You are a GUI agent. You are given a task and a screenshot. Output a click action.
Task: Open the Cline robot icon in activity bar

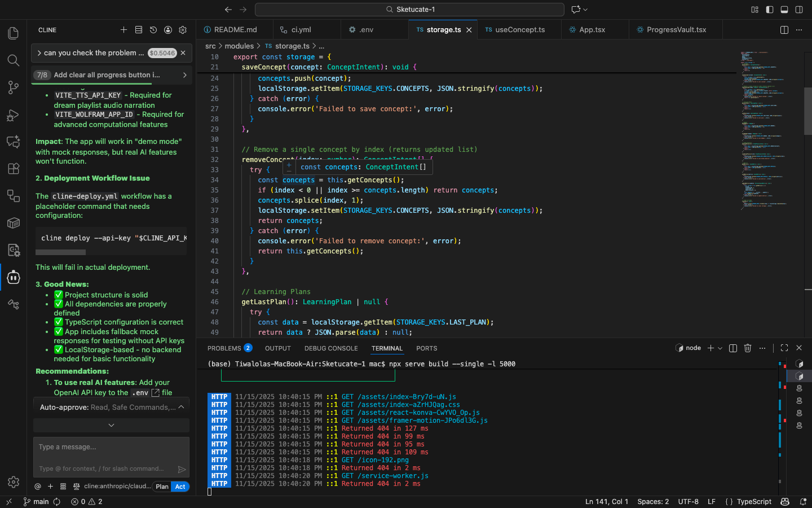click(x=14, y=277)
